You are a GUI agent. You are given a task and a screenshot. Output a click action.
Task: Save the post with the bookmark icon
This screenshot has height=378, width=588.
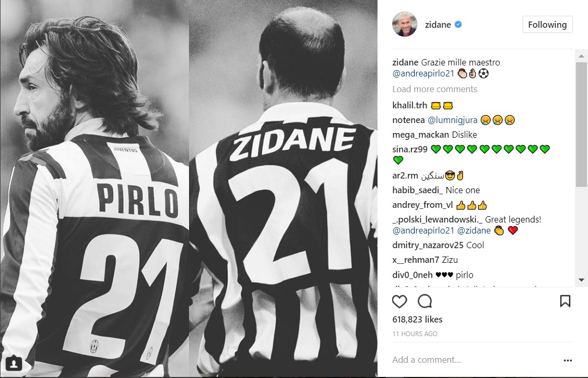click(x=565, y=301)
